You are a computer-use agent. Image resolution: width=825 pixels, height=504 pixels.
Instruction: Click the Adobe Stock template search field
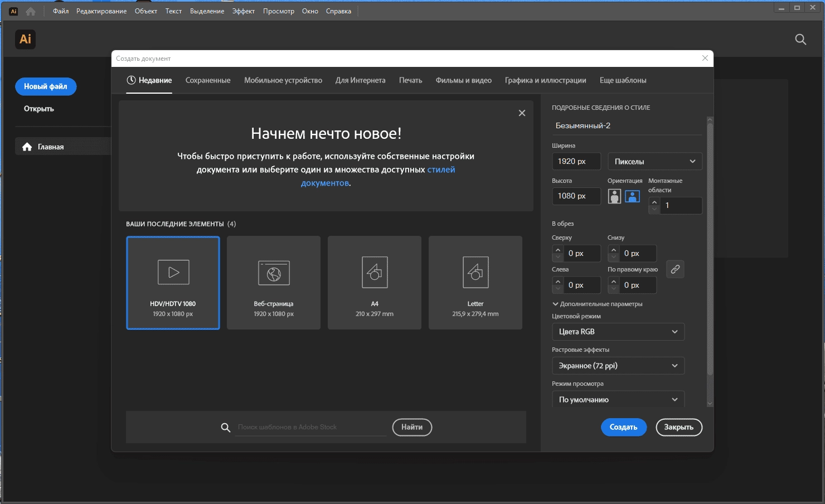tap(311, 427)
